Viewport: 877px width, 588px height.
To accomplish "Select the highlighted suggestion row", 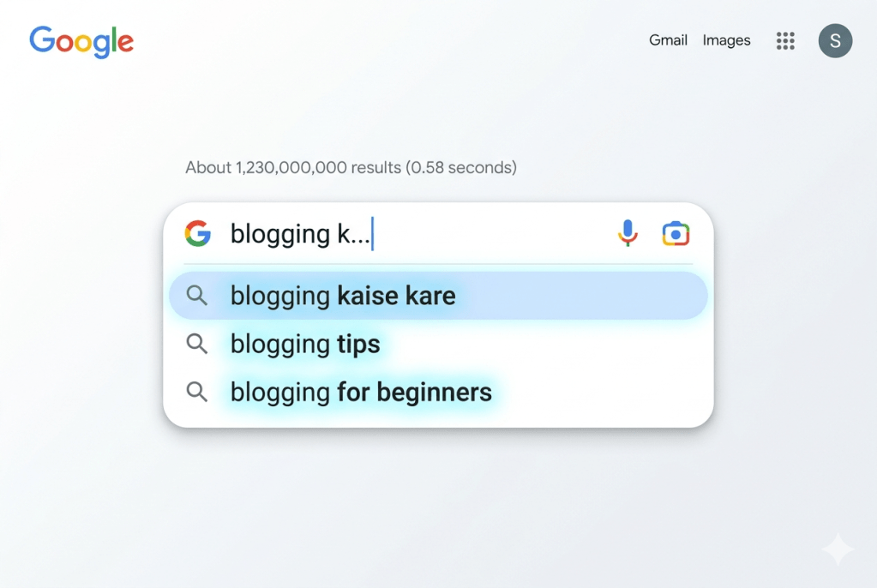I will pyautogui.click(x=437, y=295).
